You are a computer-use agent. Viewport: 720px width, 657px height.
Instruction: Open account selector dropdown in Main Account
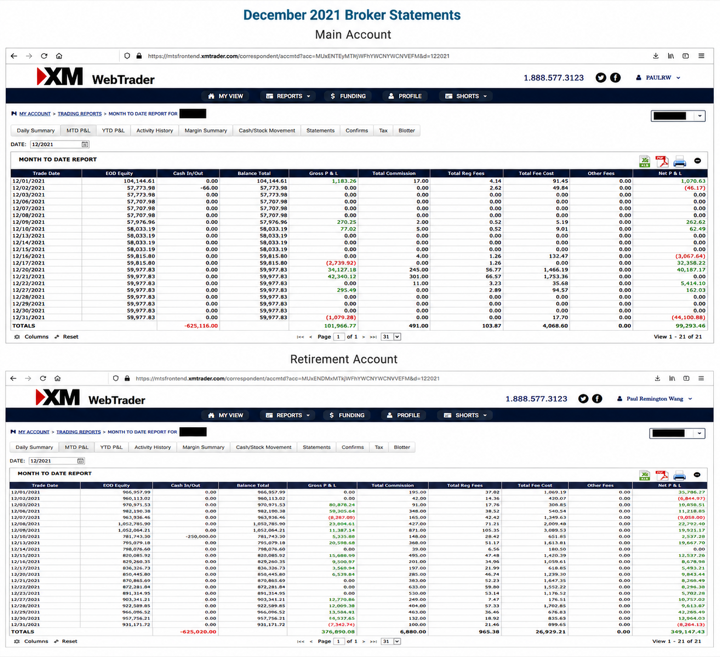[678, 116]
